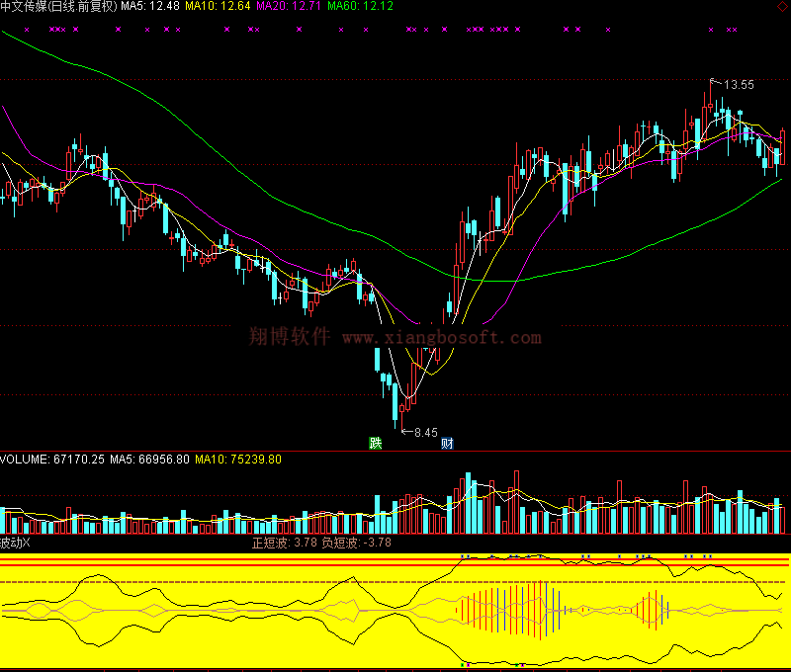Click the 波动X indicator name
Screen dimensions: 791x672
point(15,543)
